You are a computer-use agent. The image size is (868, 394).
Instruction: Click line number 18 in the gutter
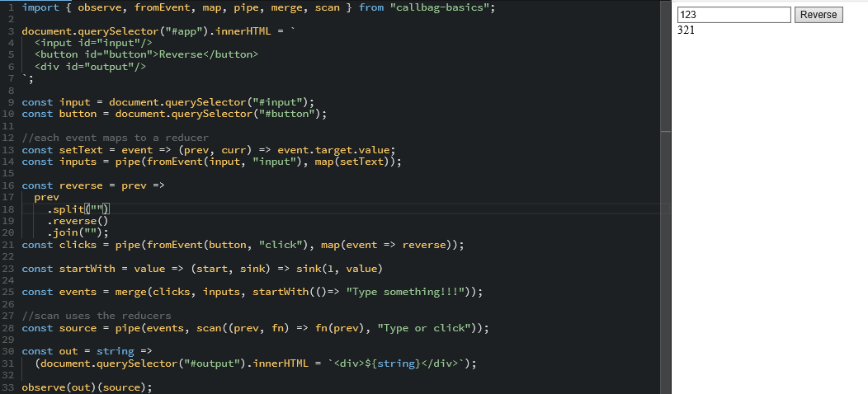[7, 209]
